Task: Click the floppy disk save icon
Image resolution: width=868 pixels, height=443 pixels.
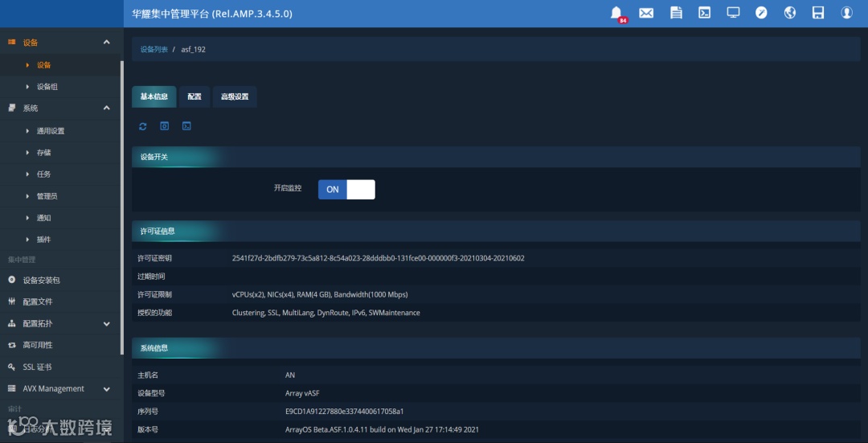Action: pos(818,13)
